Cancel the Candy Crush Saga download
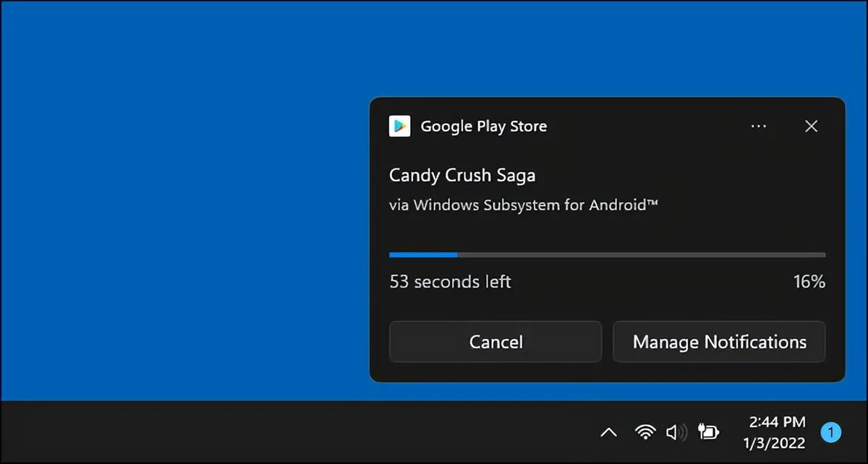868x464 pixels. [495, 342]
